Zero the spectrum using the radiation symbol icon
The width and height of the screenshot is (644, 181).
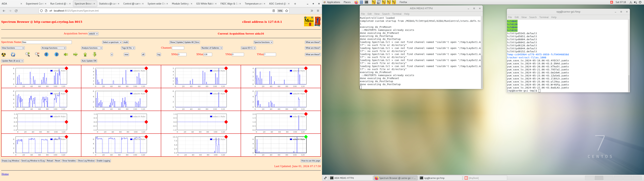(4, 54)
